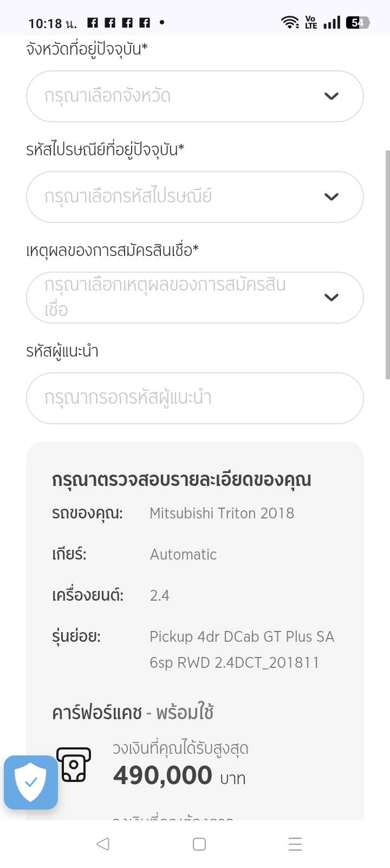Tap the Mitsubishi Triton 2018 car detail
The height and width of the screenshot is (868, 390).
(222, 513)
